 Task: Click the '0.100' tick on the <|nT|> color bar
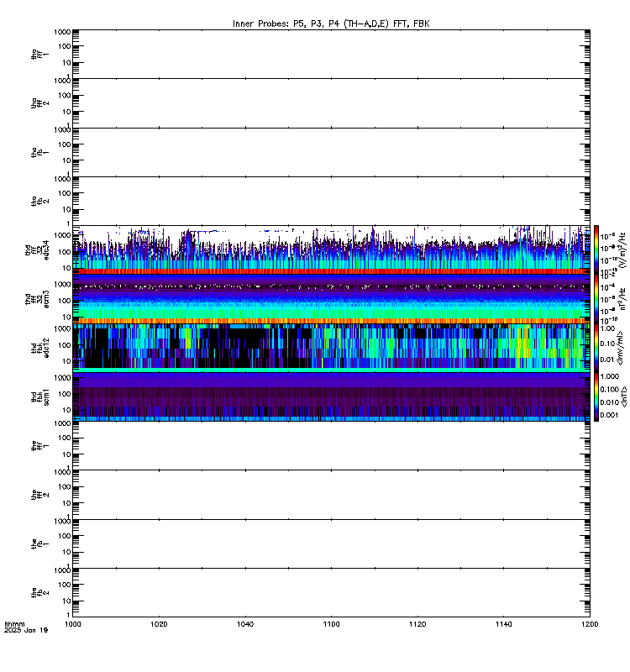609,389
